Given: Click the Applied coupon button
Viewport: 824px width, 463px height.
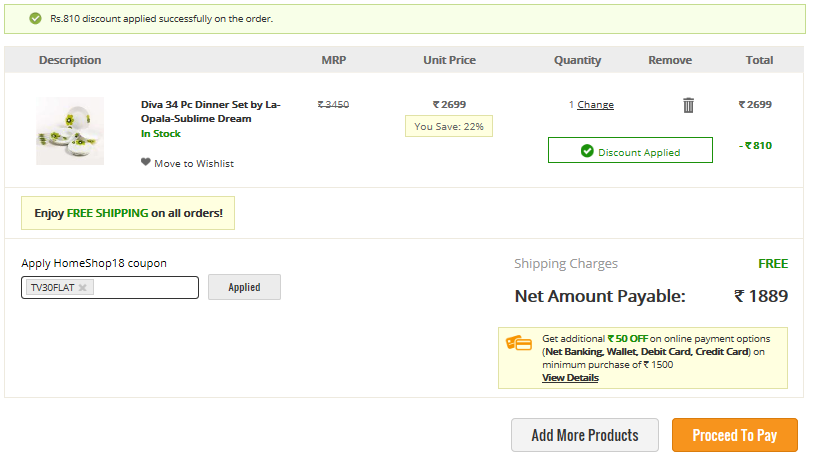Looking at the screenshot, I should coord(244,287).
